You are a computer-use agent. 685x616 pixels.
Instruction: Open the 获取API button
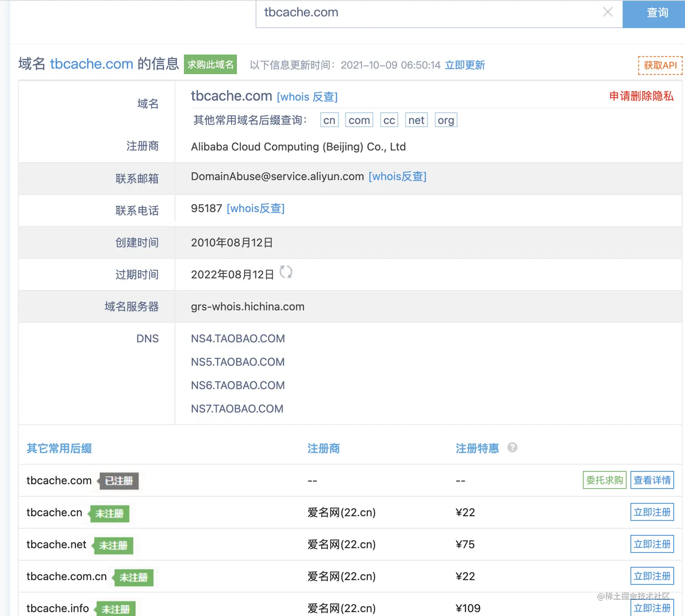coord(660,65)
